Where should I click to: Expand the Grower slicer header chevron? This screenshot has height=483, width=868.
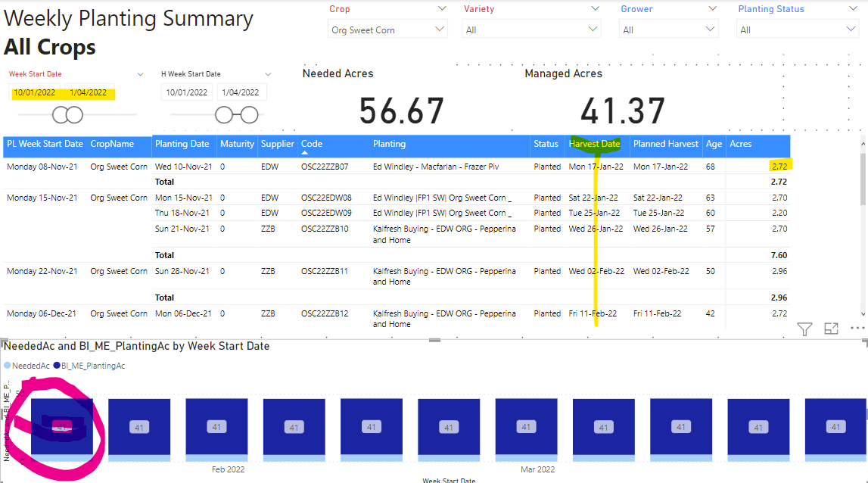tap(712, 8)
